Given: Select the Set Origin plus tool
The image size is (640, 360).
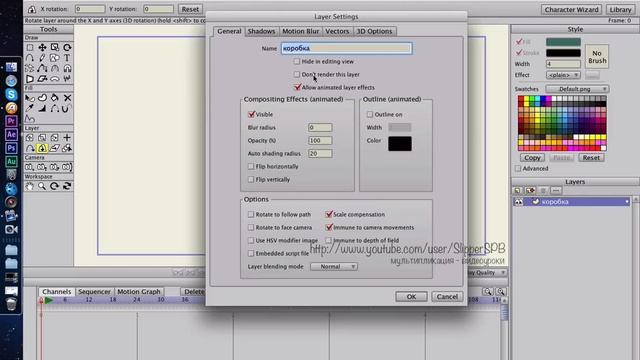Looking at the screenshot, I should 67,138.
